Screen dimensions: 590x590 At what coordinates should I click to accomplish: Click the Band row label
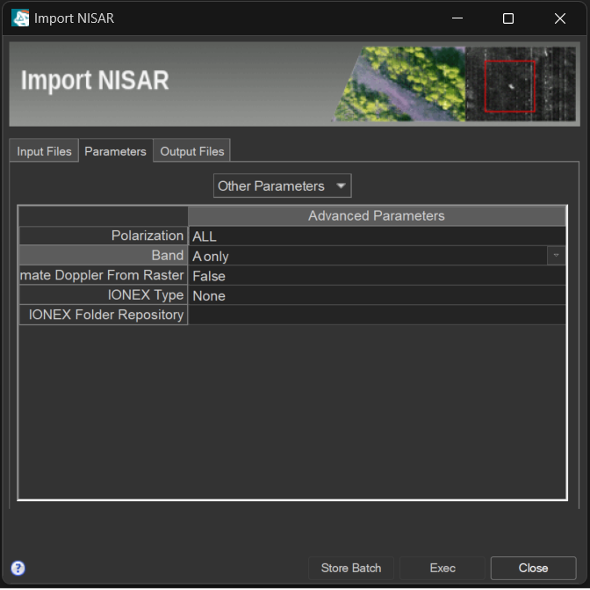point(103,255)
